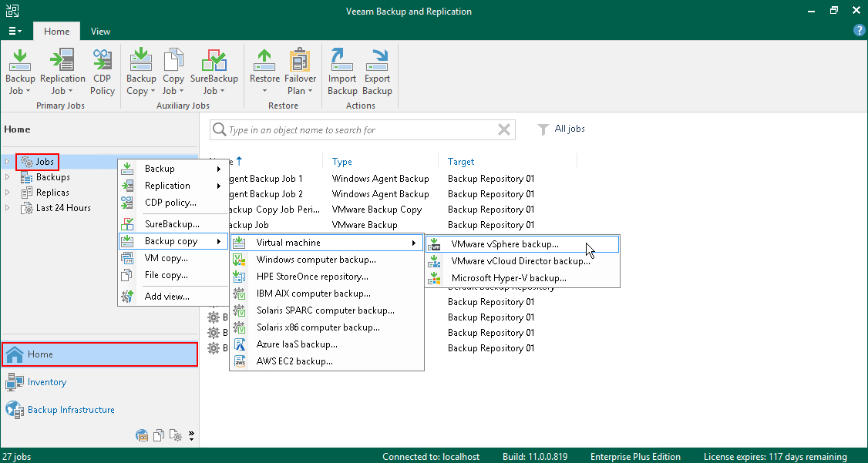Switch to the View ribbon tab
The image size is (868, 463).
tap(100, 32)
